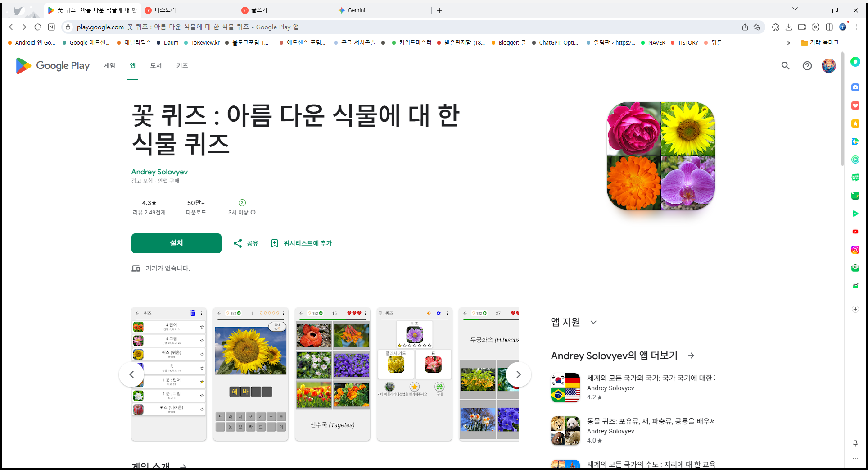Click the screenshot capture icon in the toolbar

click(x=816, y=27)
